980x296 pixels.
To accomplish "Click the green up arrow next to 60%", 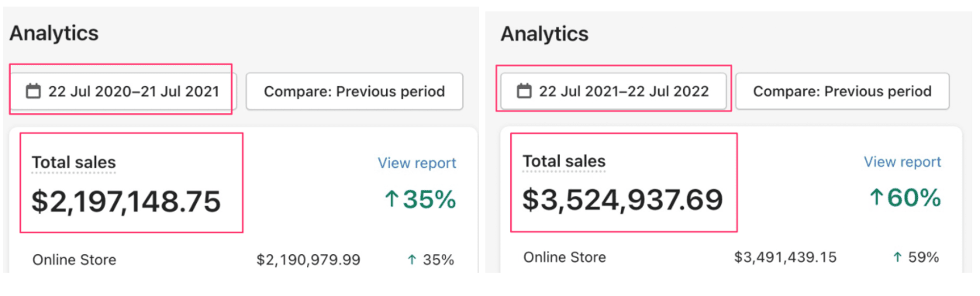I will point(876,198).
